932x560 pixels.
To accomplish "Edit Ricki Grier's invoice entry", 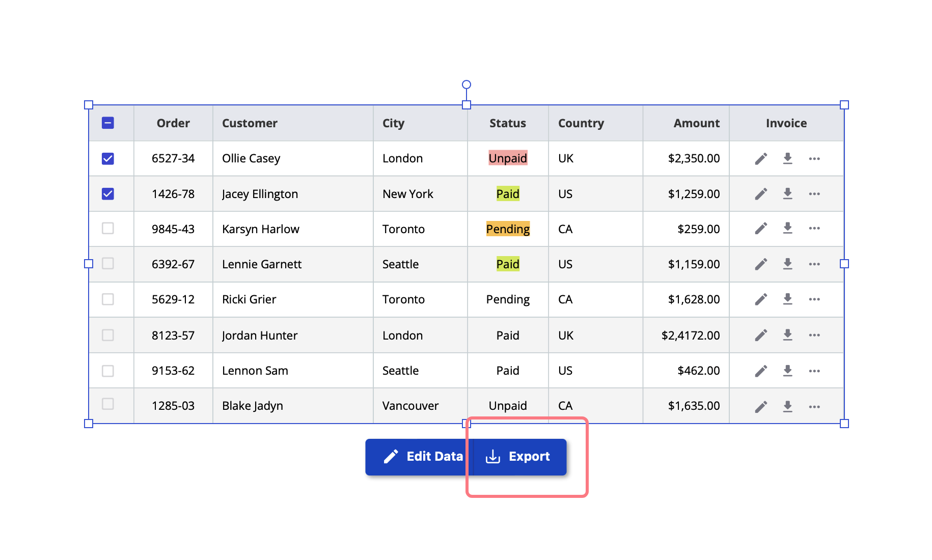I will pyautogui.click(x=761, y=299).
